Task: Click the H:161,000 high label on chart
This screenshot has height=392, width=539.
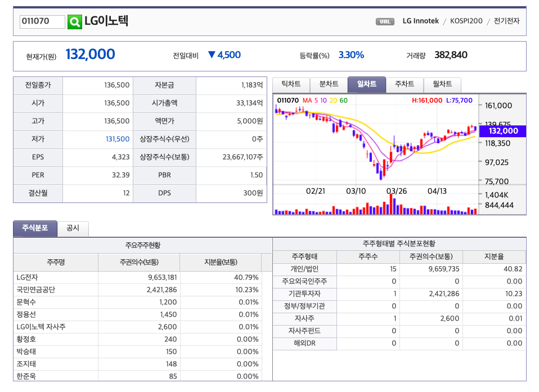Action: (x=427, y=100)
